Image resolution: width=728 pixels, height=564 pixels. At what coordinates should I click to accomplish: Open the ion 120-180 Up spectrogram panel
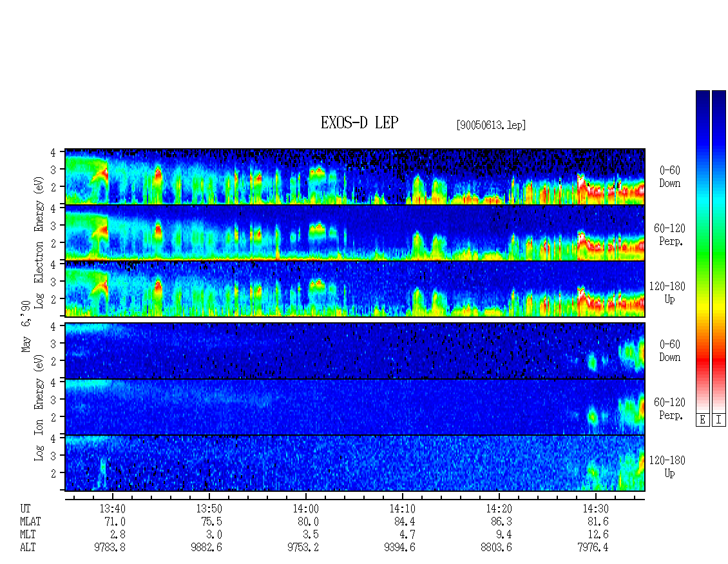click(x=355, y=463)
